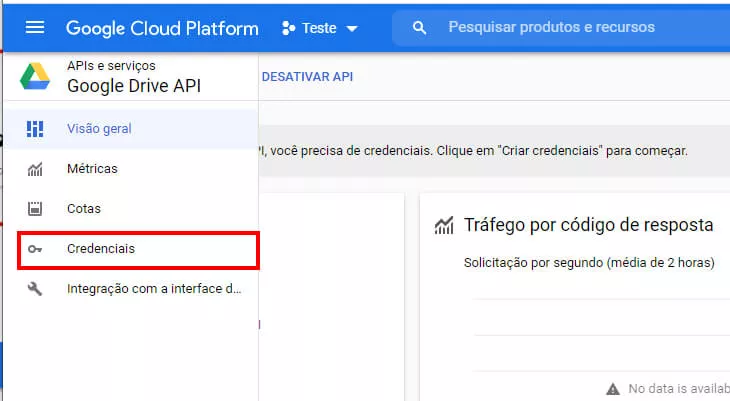
Task: Click the Google Drive API title
Action: [134, 86]
